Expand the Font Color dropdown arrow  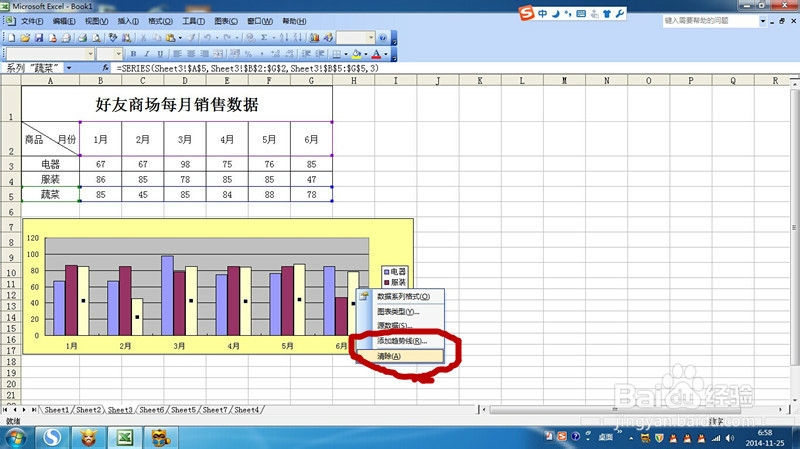click(386, 54)
